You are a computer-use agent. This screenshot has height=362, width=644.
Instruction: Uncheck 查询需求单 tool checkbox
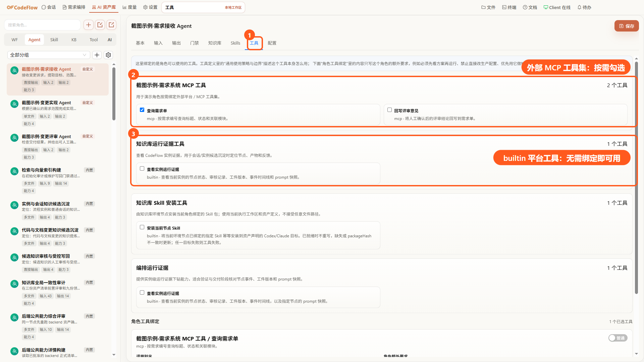click(142, 110)
